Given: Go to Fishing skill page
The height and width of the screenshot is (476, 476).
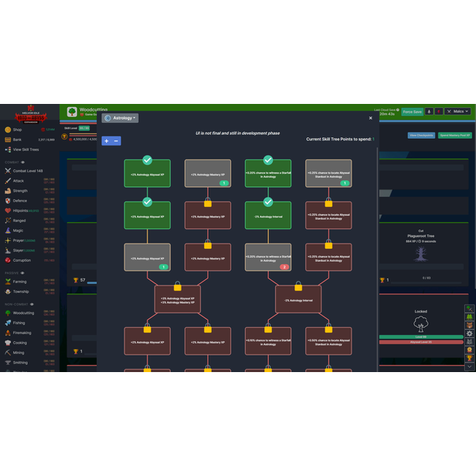Looking at the screenshot, I should coord(20,322).
